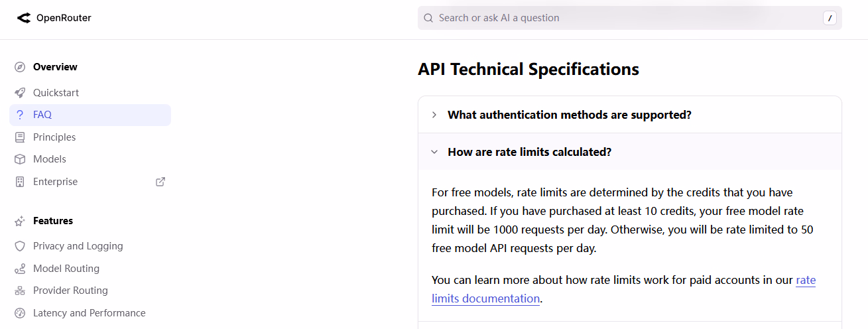This screenshot has width=868, height=329.
Task: Expand the authentication methods question chevron
Action: click(x=434, y=115)
